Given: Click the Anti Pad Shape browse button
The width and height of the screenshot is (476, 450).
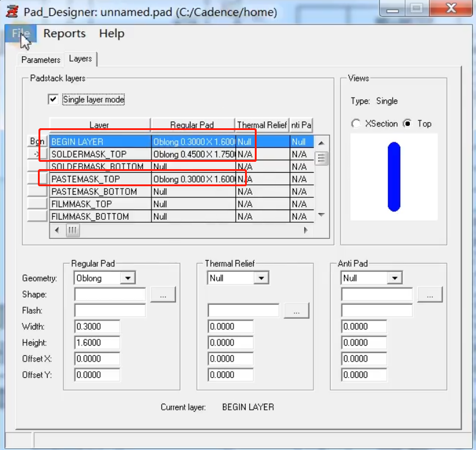Looking at the screenshot, I should (430, 294).
